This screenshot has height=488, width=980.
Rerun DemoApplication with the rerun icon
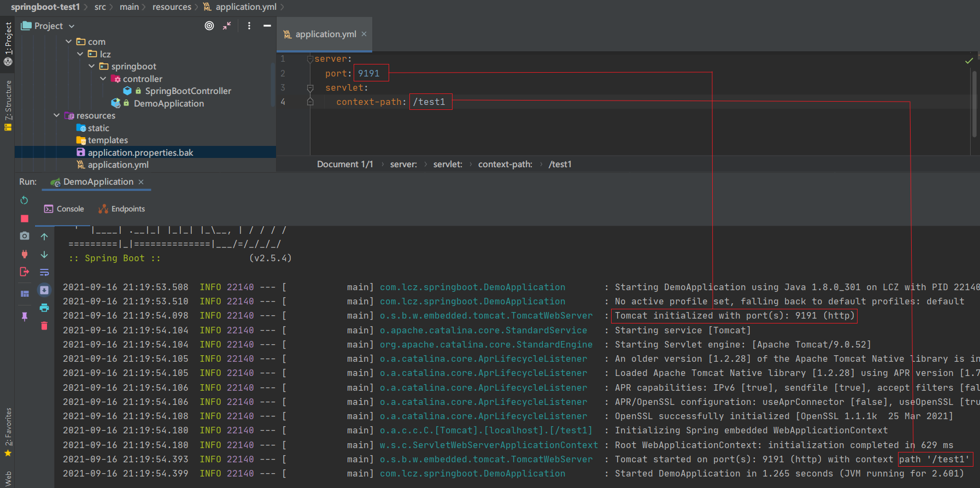click(24, 201)
